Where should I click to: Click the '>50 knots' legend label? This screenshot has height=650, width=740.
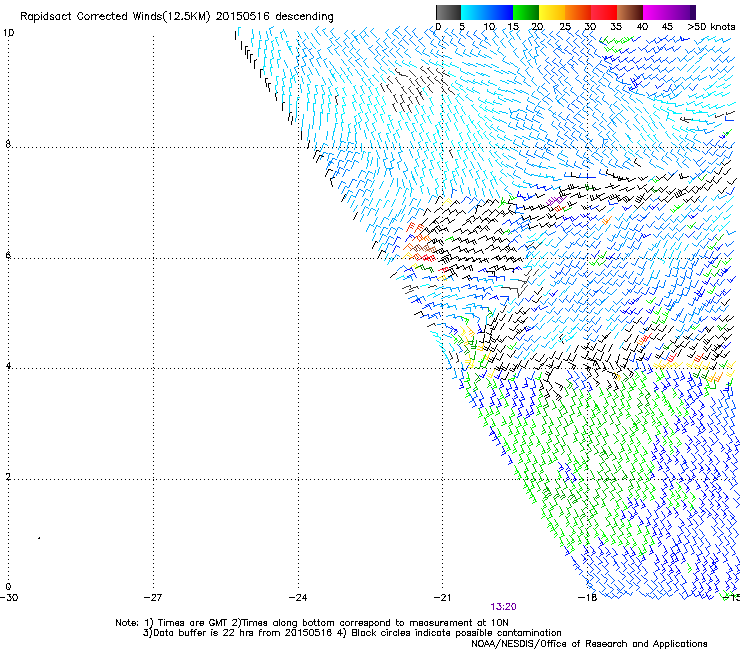click(x=711, y=27)
